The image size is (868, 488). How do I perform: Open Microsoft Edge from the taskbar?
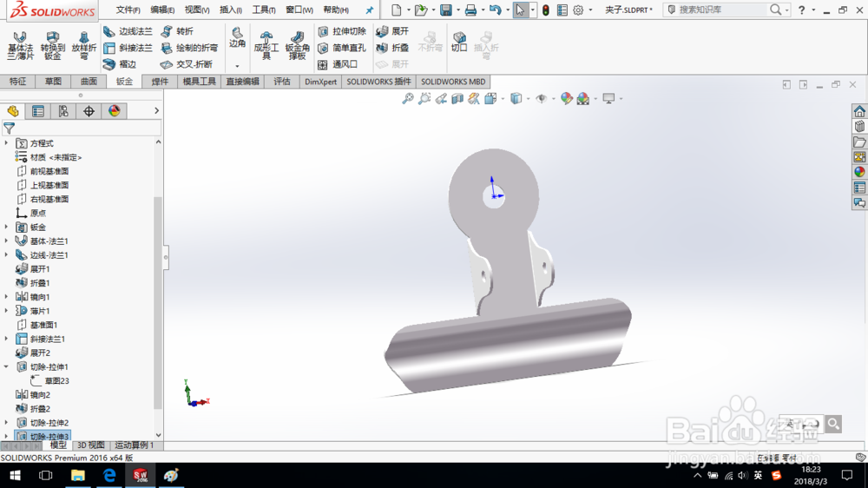click(x=109, y=476)
